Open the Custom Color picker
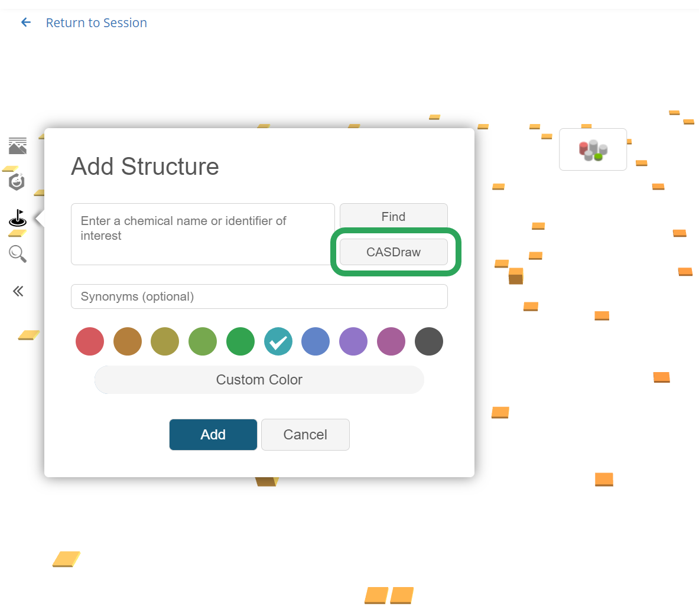Viewport: 699px width, 616px height. [259, 380]
